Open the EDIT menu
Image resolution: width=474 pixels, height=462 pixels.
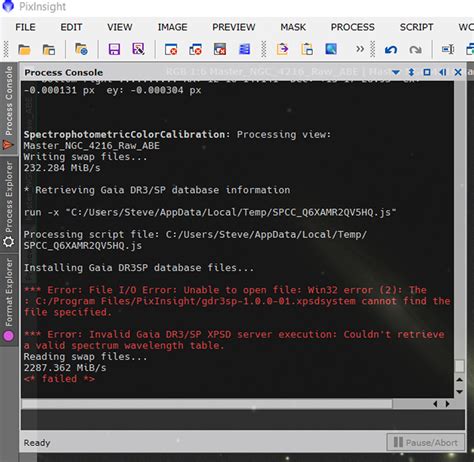(71, 27)
